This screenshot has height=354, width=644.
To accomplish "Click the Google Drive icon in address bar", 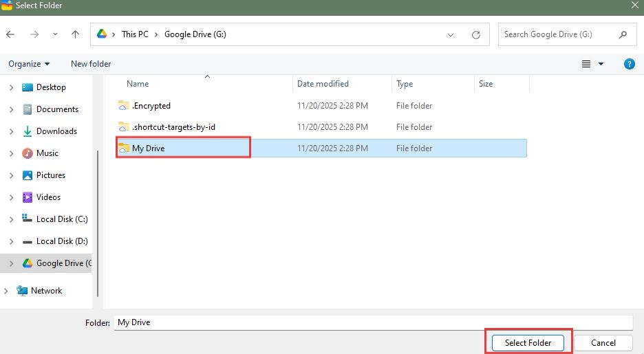I will click(101, 34).
